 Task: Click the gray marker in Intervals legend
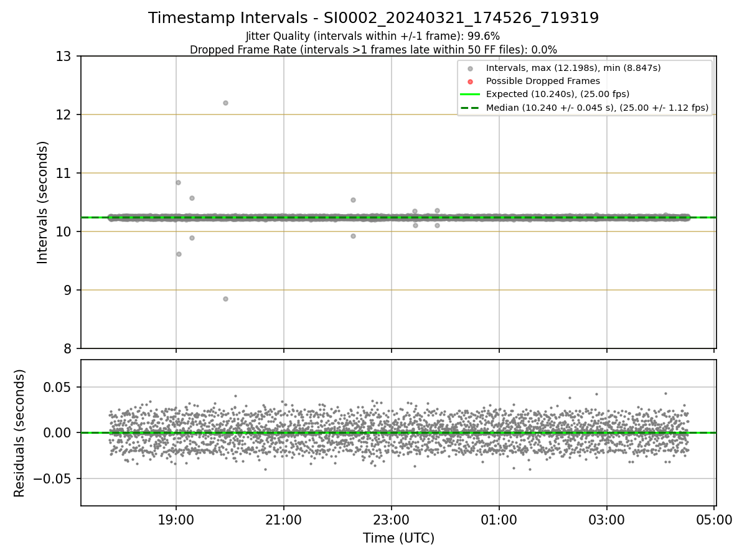[470, 68]
